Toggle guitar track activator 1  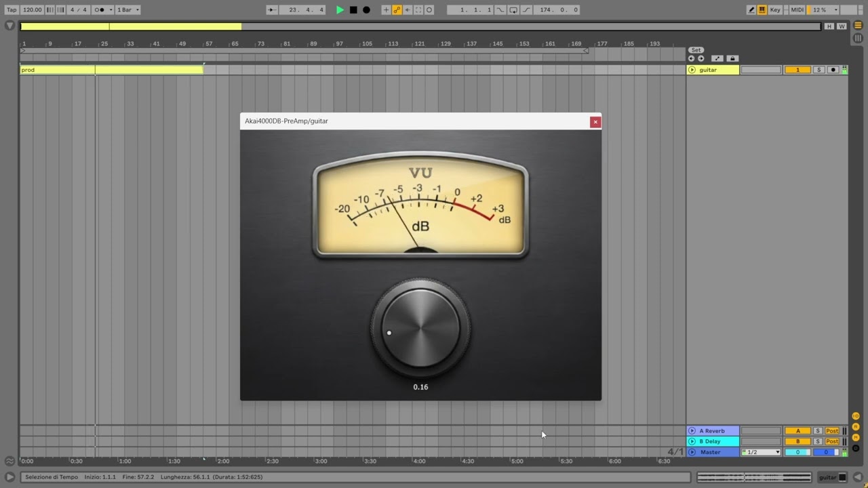(797, 70)
